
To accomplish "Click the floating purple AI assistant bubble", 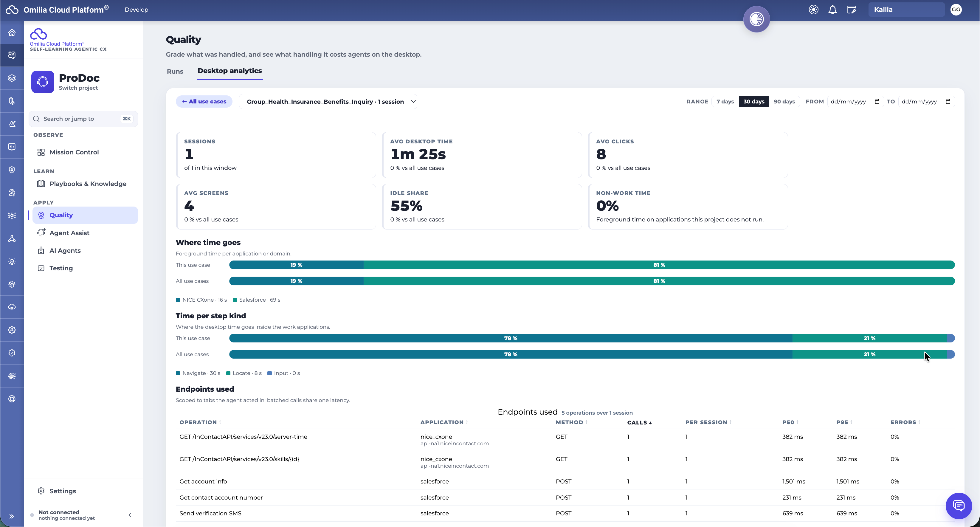I will pyautogui.click(x=756, y=19).
